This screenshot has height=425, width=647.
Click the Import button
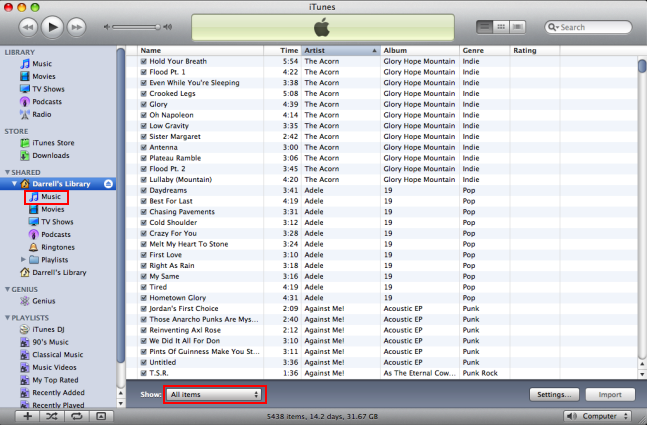click(610, 394)
